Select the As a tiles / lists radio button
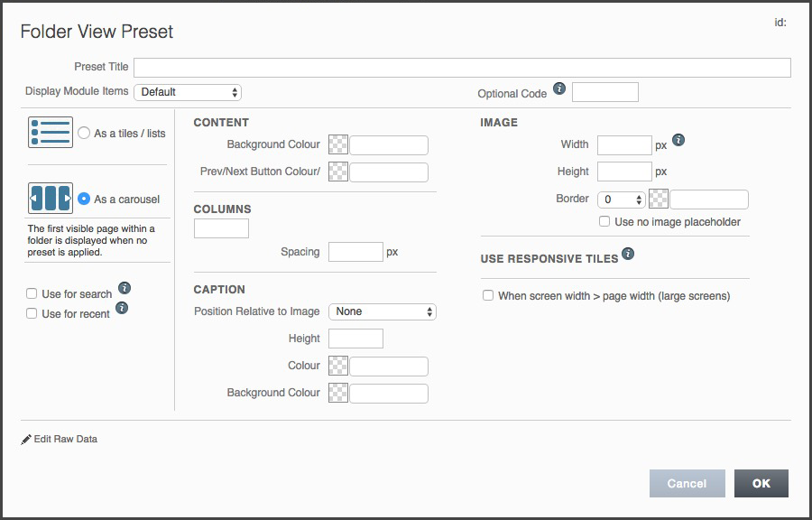This screenshot has height=520, width=812. tap(84, 133)
